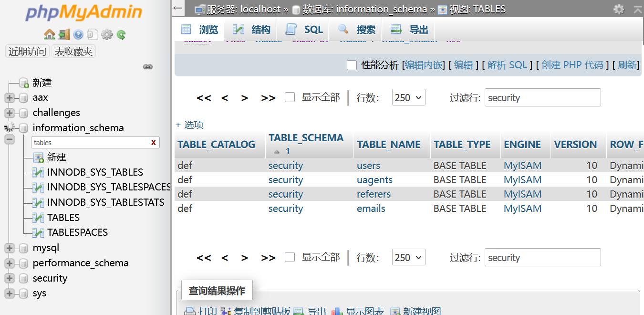Tick the upper 显示全部 checkbox
Image resolution: width=644 pixels, height=315 pixels.
pyautogui.click(x=290, y=97)
